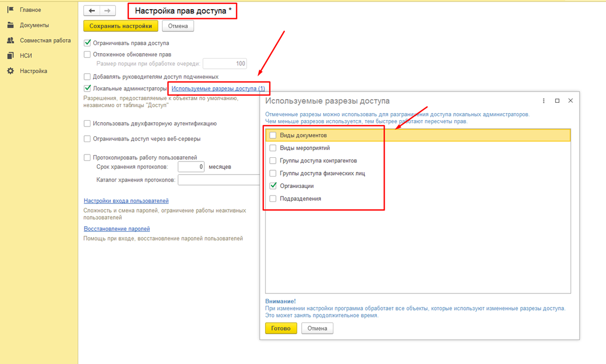Toggle Локальные администраторы checkbox
606x364 pixels.
point(87,88)
